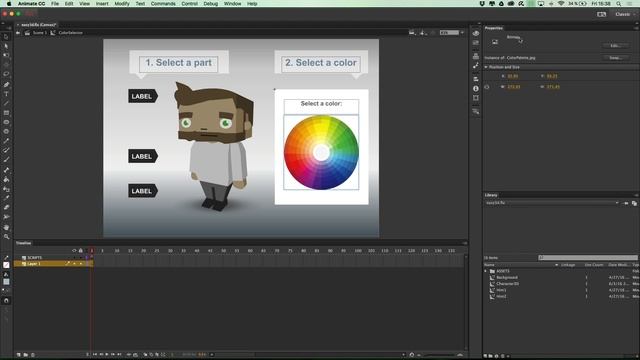
Task: Toggle width and height constraint lock
Action: coord(487,87)
